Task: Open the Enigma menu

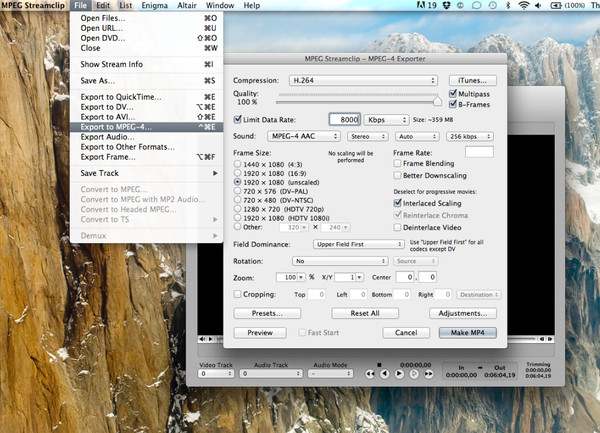Action: 155,5
